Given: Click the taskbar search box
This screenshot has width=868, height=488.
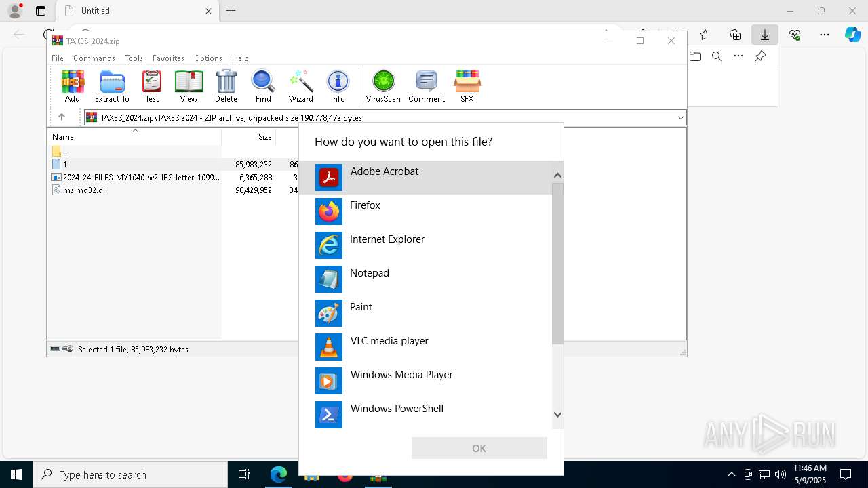Looking at the screenshot, I should tap(130, 474).
